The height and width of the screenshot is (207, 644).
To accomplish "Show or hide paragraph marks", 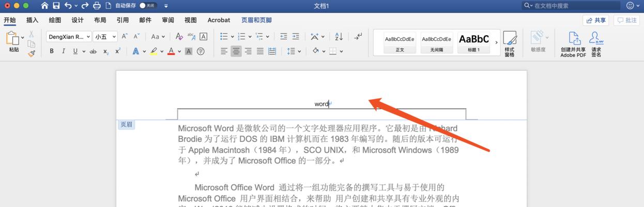I will [358, 36].
